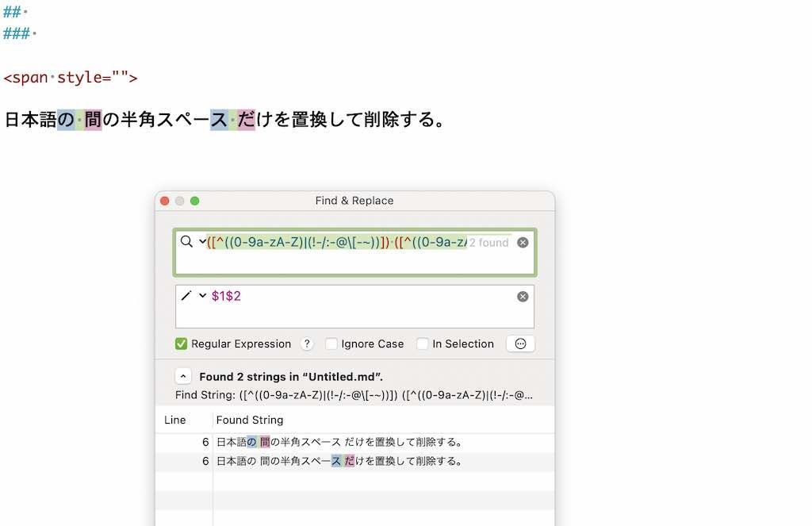Select second result row highlighting ス だ
Image resolution: width=812 pixels, height=526 pixels.
click(x=354, y=461)
